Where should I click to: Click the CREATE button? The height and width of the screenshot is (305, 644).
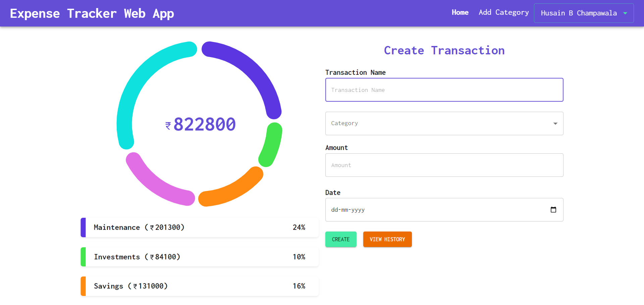(341, 239)
